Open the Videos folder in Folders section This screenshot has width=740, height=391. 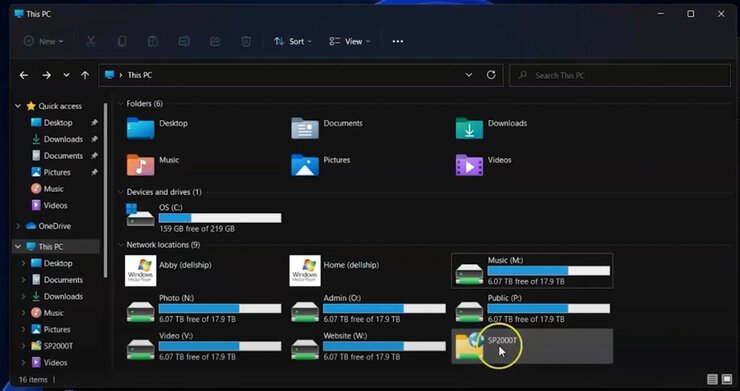pyautogui.click(x=484, y=165)
